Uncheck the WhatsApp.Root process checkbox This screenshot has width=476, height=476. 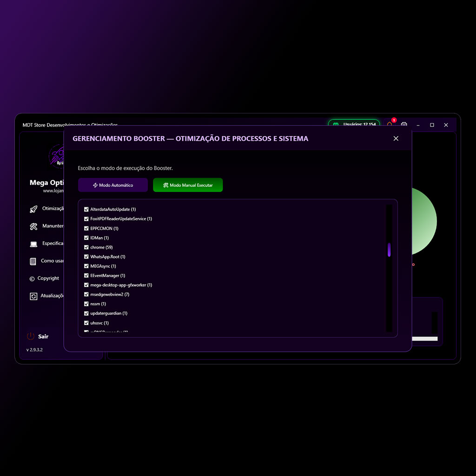[x=86, y=257]
